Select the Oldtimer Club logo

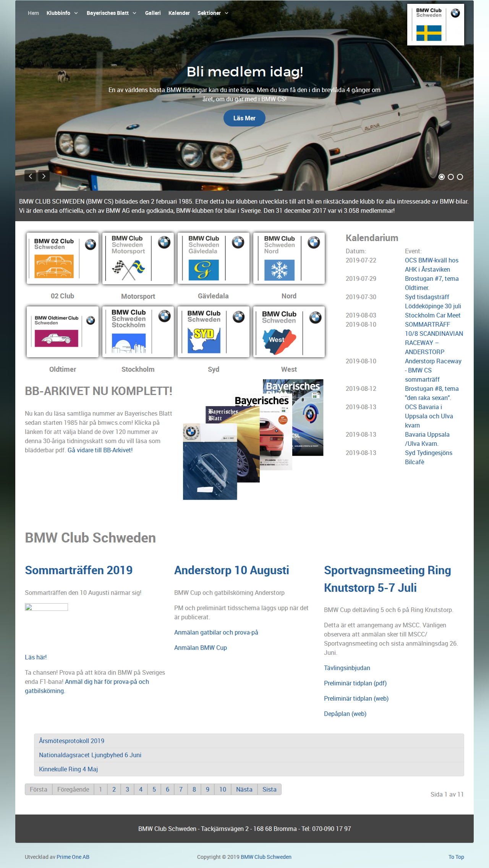(63, 332)
